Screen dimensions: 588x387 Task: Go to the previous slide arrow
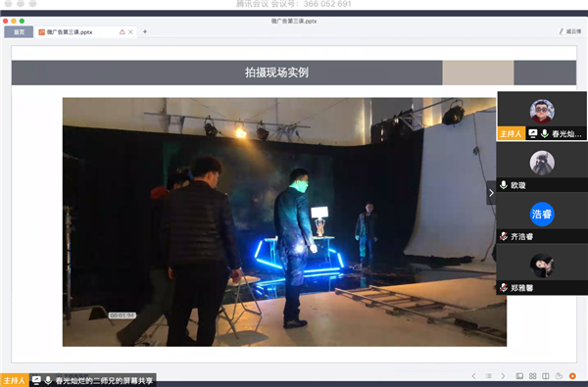tap(473, 376)
